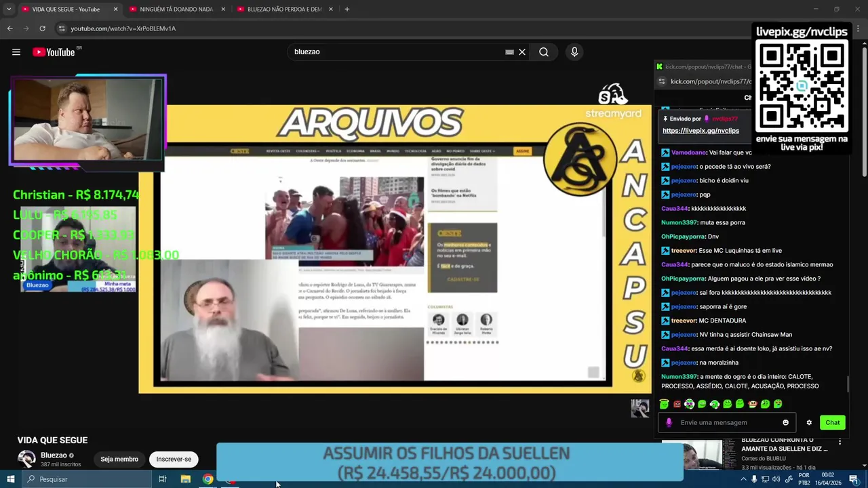The height and width of the screenshot is (488, 868).
Task: Click the YouTube search magnifier button
Action: (x=544, y=52)
